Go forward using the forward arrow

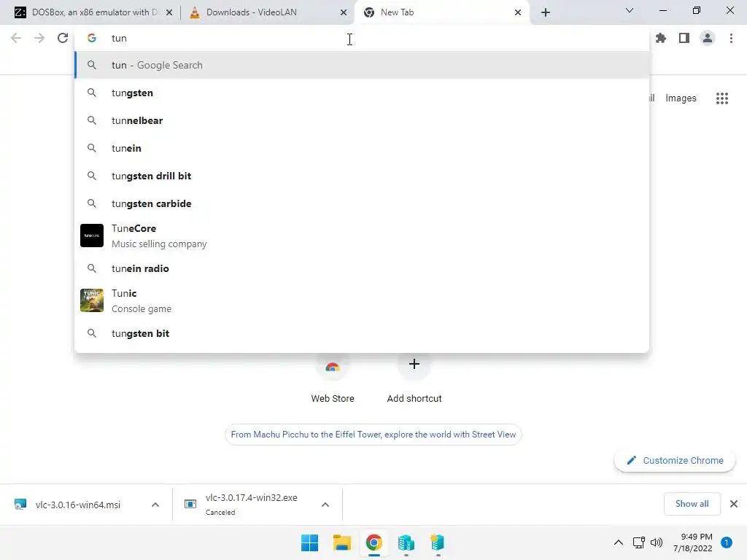[x=39, y=38]
